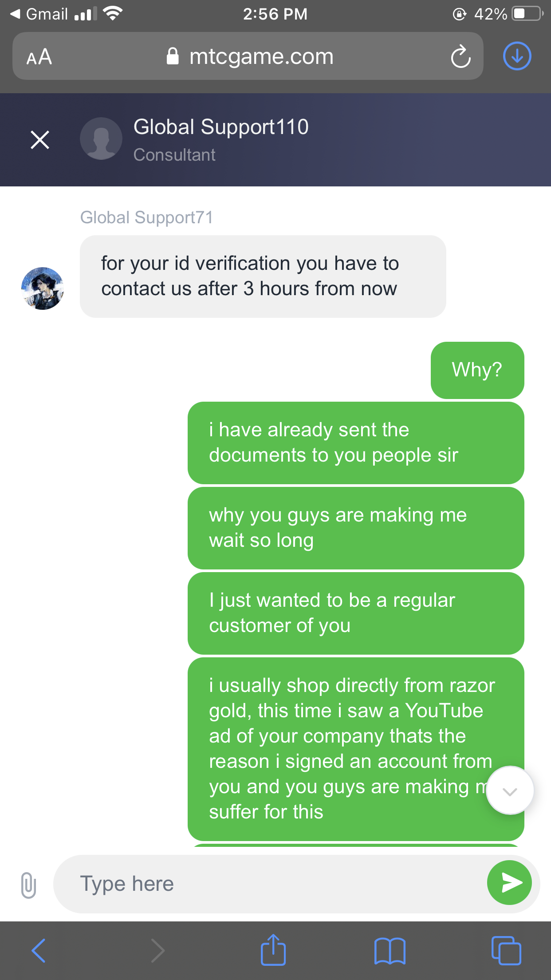Screen dimensions: 551x980
Task: Open the Safari share sheet
Action: point(273,949)
